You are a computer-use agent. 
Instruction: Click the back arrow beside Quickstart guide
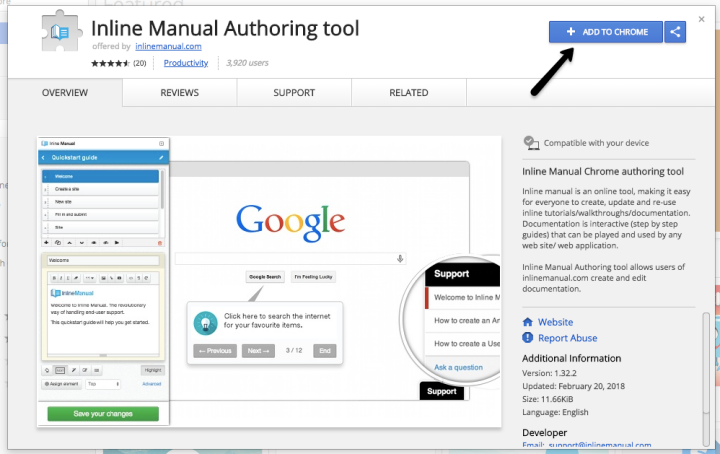click(43, 157)
